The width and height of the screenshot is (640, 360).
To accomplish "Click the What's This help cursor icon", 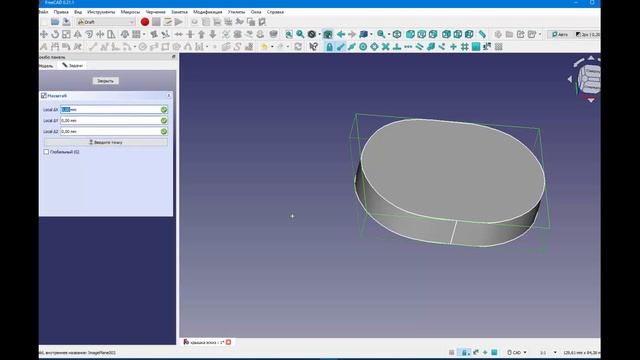I will coord(313,47).
